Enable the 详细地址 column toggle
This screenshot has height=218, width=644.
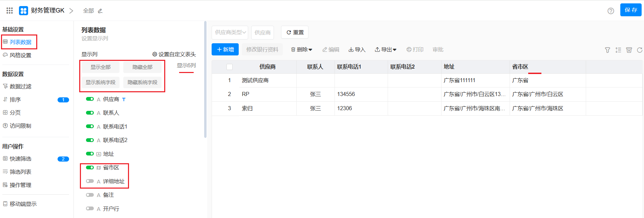(x=90, y=181)
